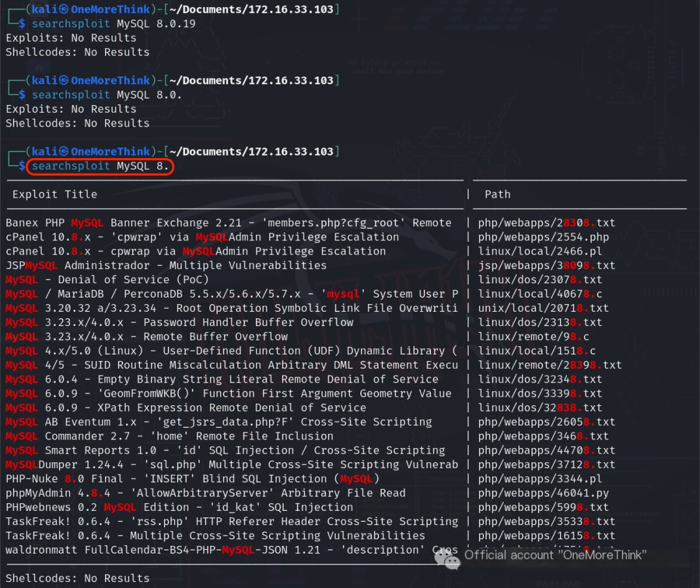This screenshot has width=700, height=588.
Task: Click path 'php/webapps/44708.txt'
Action: 546,451
